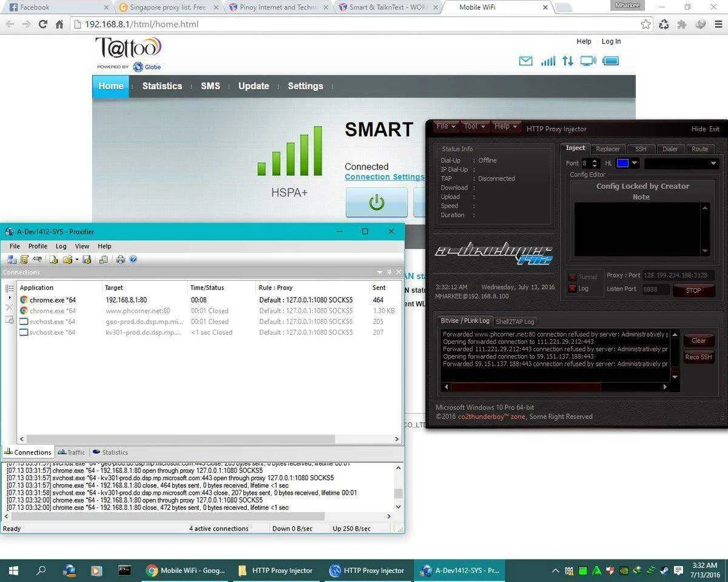Switch to the Dialer tab

[670, 149]
